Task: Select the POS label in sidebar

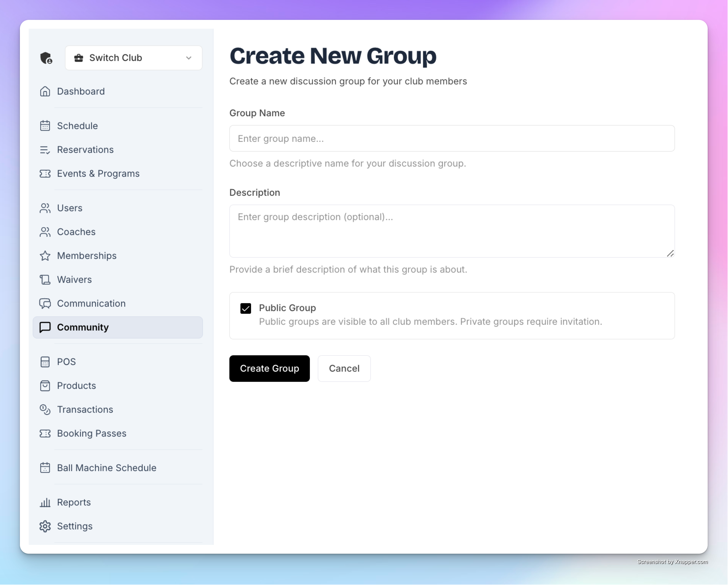Action: [66, 362]
